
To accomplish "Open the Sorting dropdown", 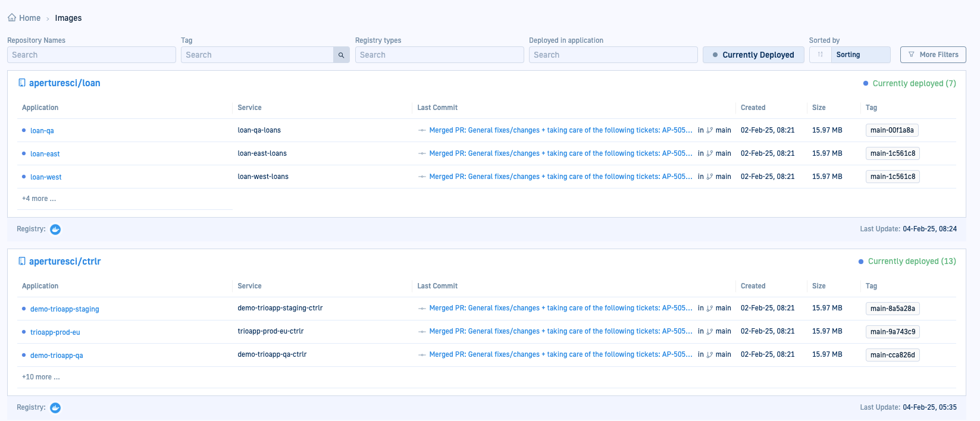I will [x=860, y=55].
